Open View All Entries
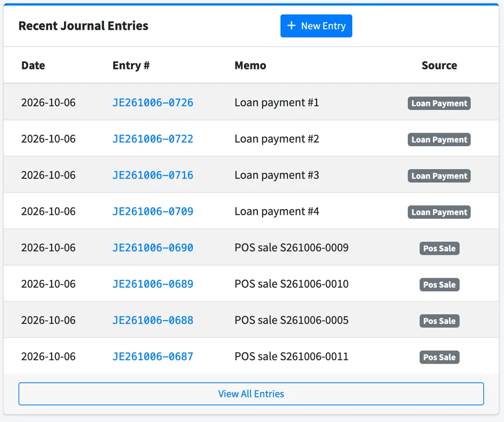 tap(251, 394)
